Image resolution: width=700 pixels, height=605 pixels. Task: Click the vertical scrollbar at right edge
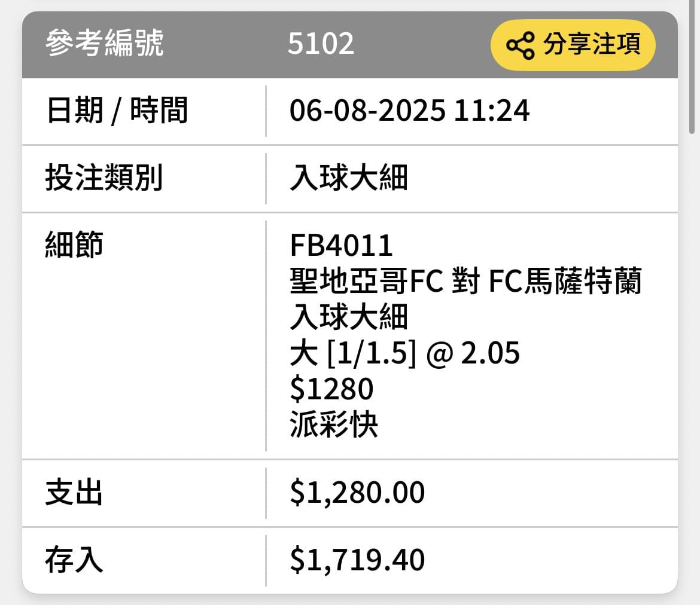(692, 67)
